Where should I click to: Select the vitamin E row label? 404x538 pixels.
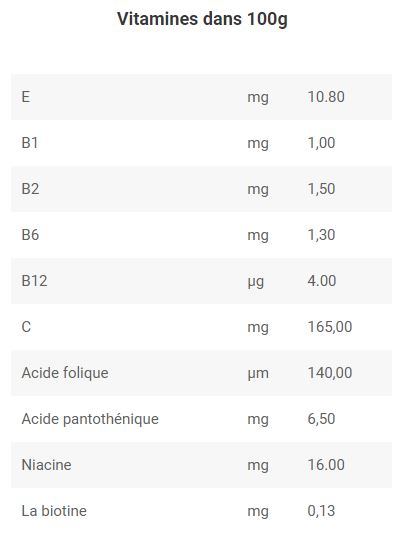pyautogui.click(x=26, y=97)
